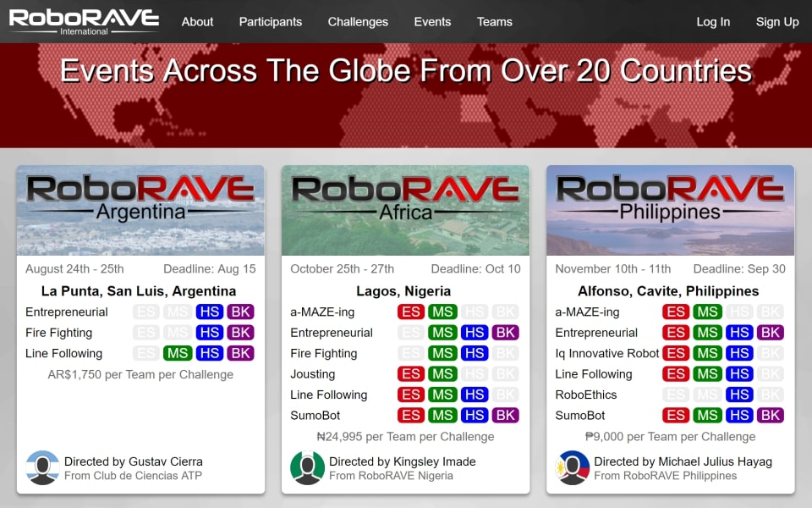Click From Club de Ciencias ATP
The height and width of the screenshot is (508, 812).
coord(133,475)
